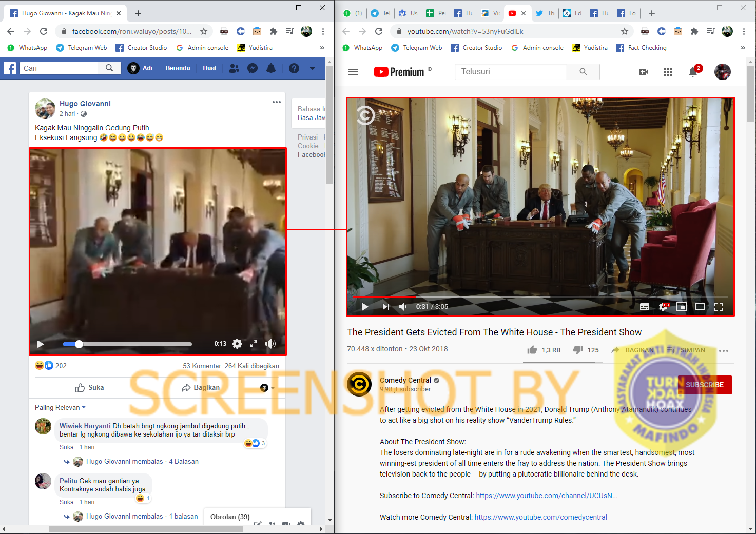This screenshot has width=756, height=534.
Task: Open YouTube create video icon
Action: (x=644, y=72)
